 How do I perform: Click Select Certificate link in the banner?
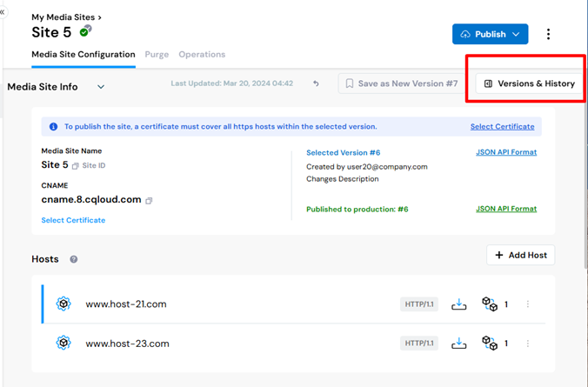point(503,127)
